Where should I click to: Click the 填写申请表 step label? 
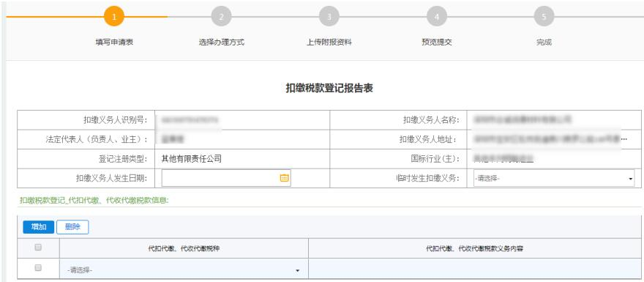point(114,42)
